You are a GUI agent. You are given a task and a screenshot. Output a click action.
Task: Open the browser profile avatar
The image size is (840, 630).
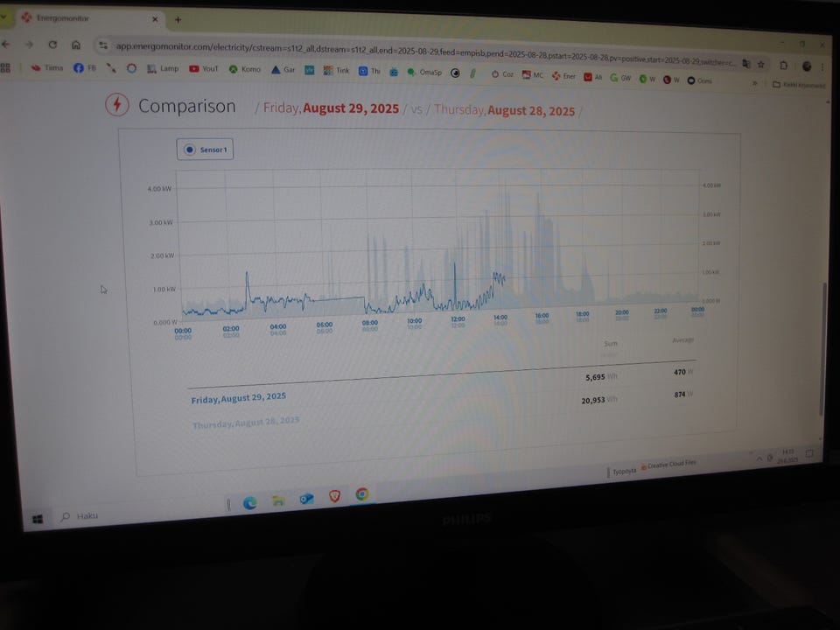(x=806, y=66)
